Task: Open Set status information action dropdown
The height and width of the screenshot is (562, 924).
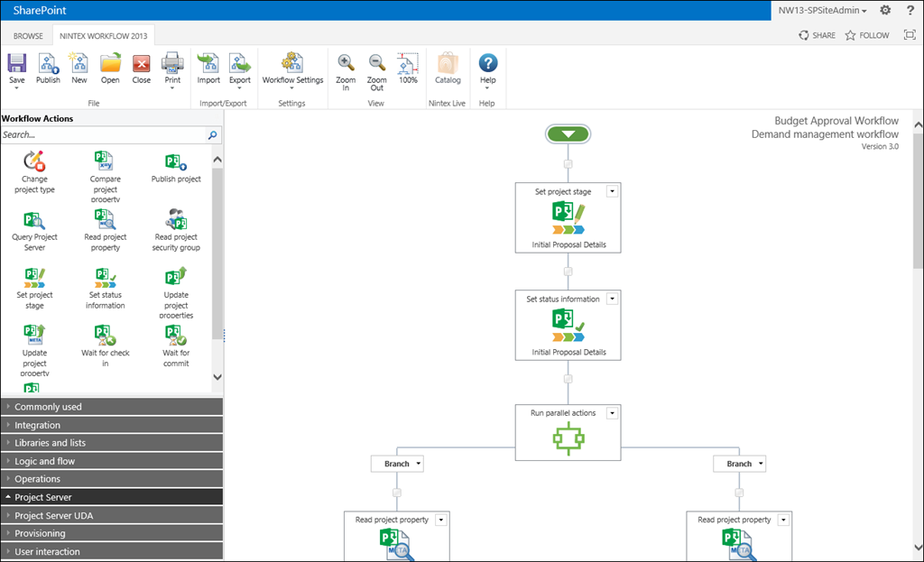Action: tap(613, 299)
